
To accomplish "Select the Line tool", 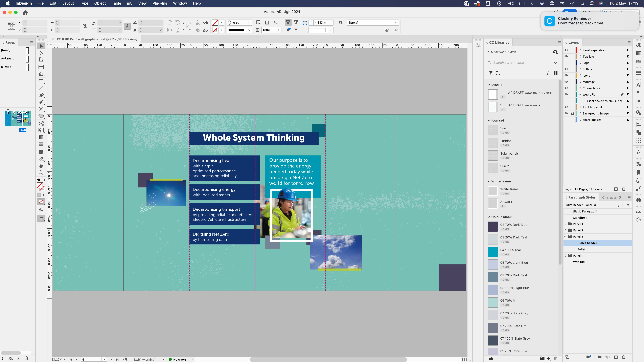I will (41, 88).
